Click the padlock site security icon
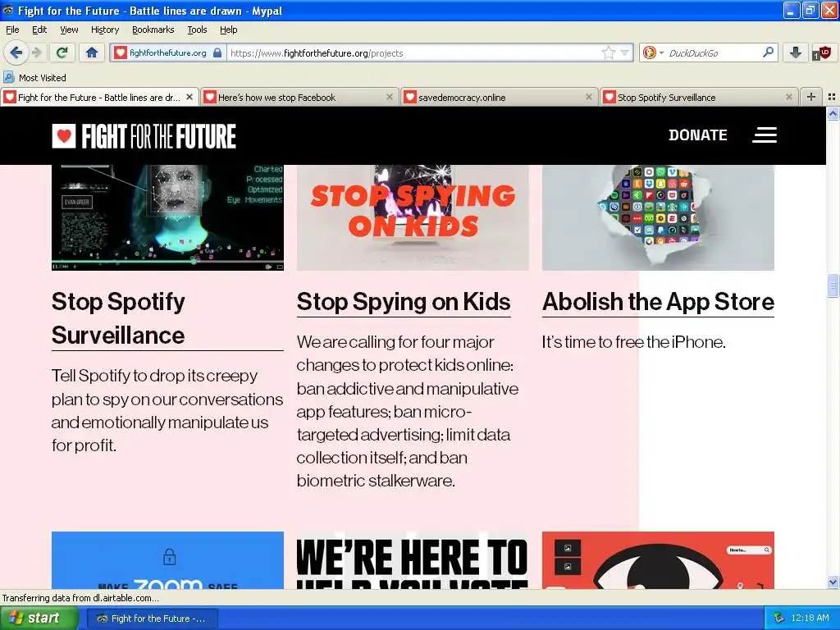The image size is (840, 630). tap(217, 52)
